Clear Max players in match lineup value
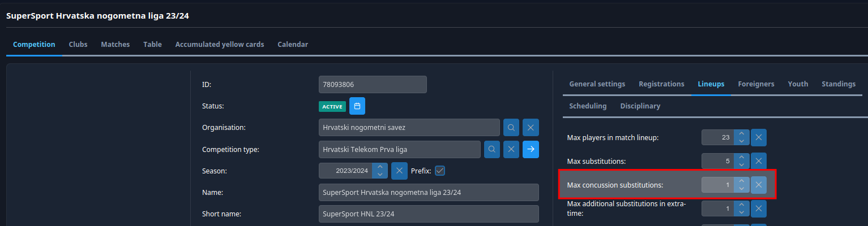Screen dimensions: 868x226 [x=759, y=137]
